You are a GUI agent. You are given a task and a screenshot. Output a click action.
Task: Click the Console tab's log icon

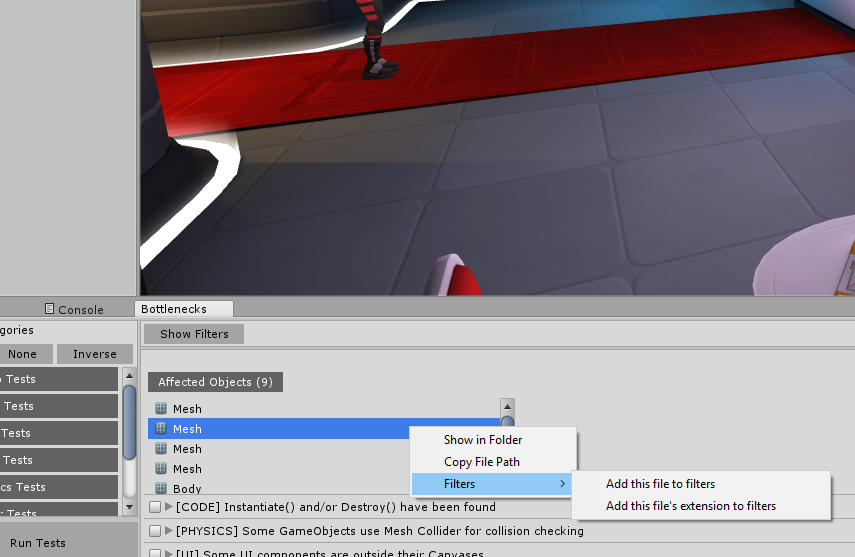pyautogui.click(x=49, y=310)
